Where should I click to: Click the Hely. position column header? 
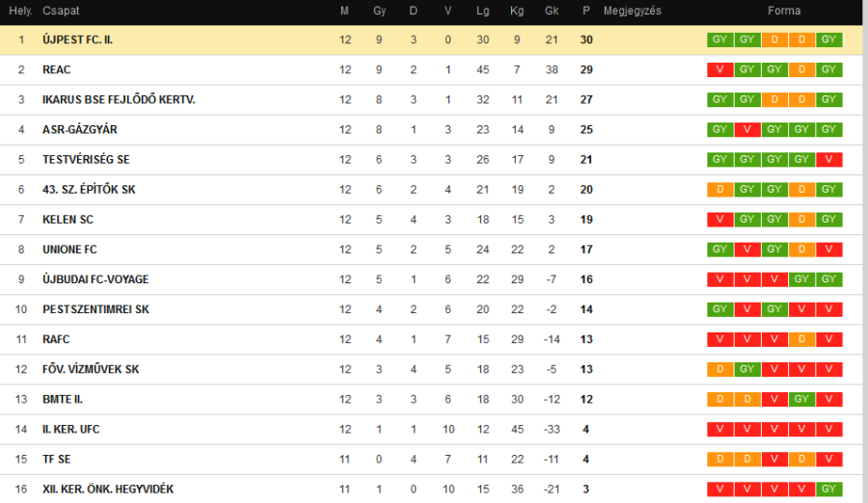[x=19, y=11]
